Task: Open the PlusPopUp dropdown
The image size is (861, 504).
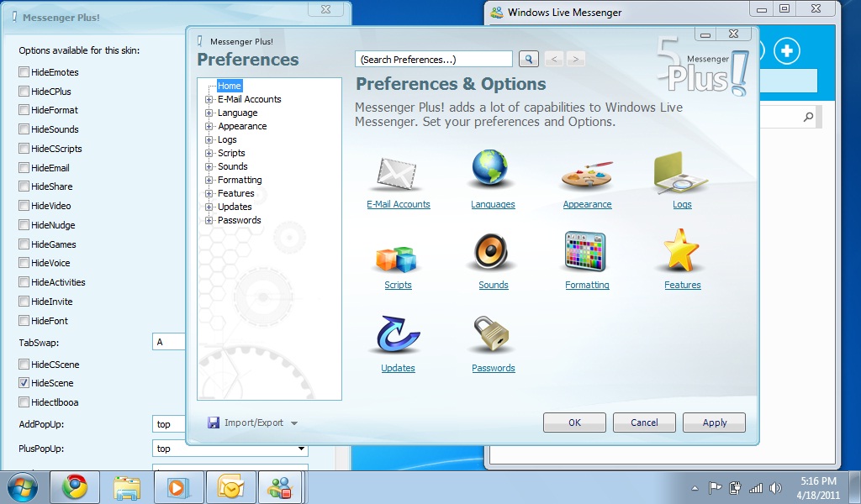Action: [301, 449]
